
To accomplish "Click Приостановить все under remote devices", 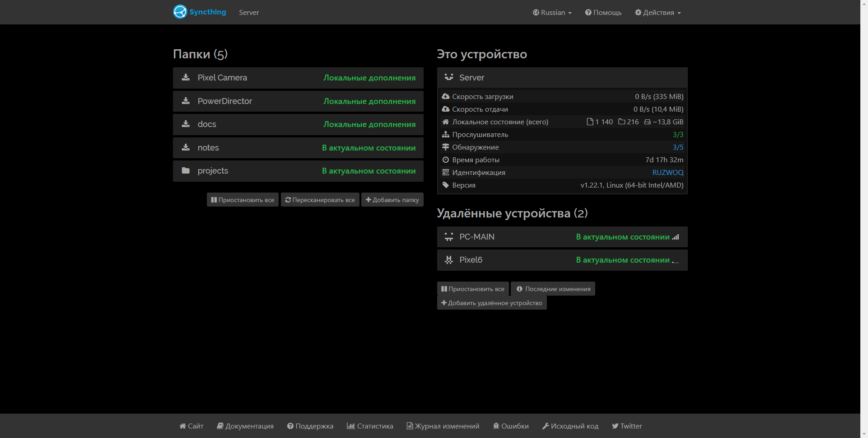I will click(473, 289).
